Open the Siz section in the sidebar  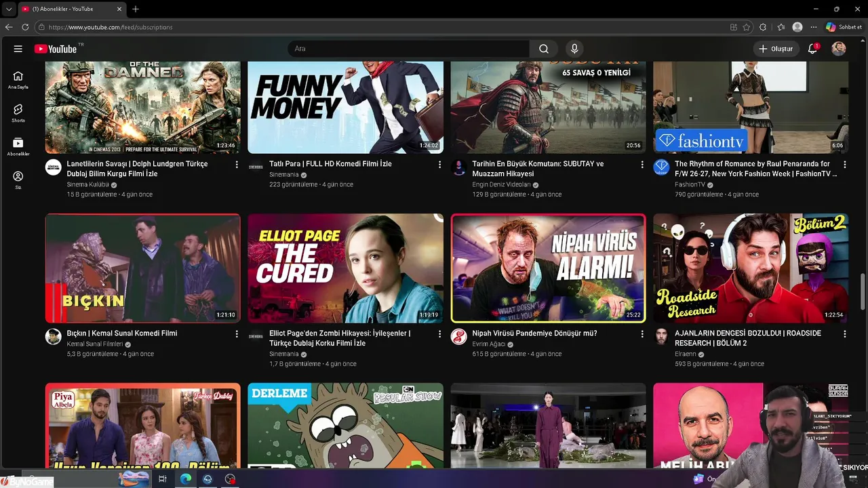(18, 180)
